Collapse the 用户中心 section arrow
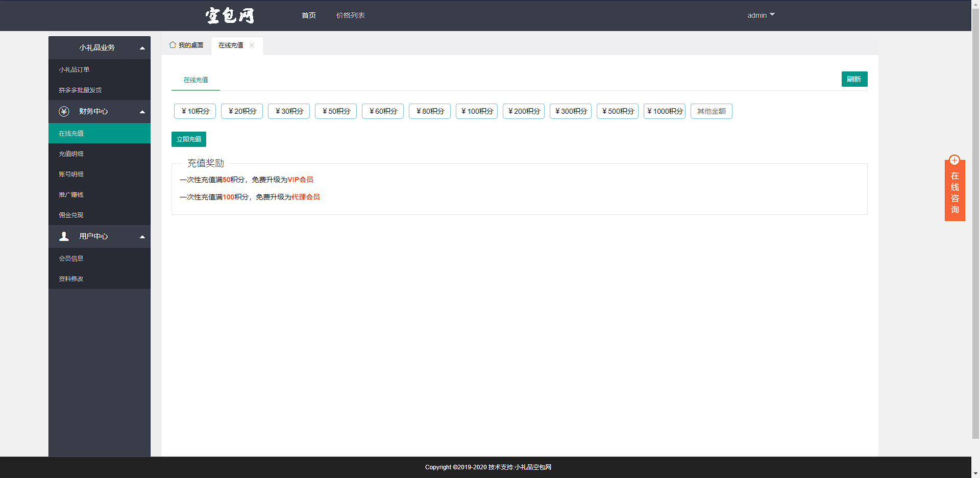Image resolution: width=980 pixels, height=478 pixels. (142, 237)
